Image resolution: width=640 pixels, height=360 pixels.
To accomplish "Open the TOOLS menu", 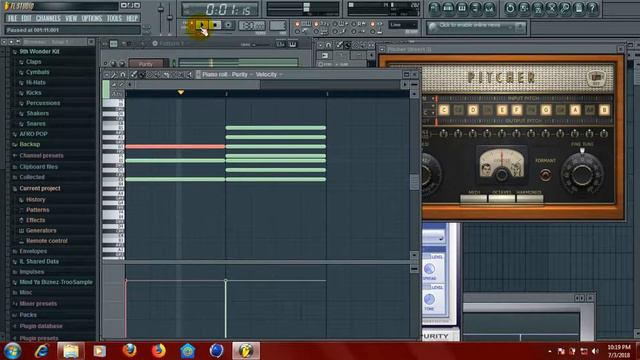I will [114, 18].
